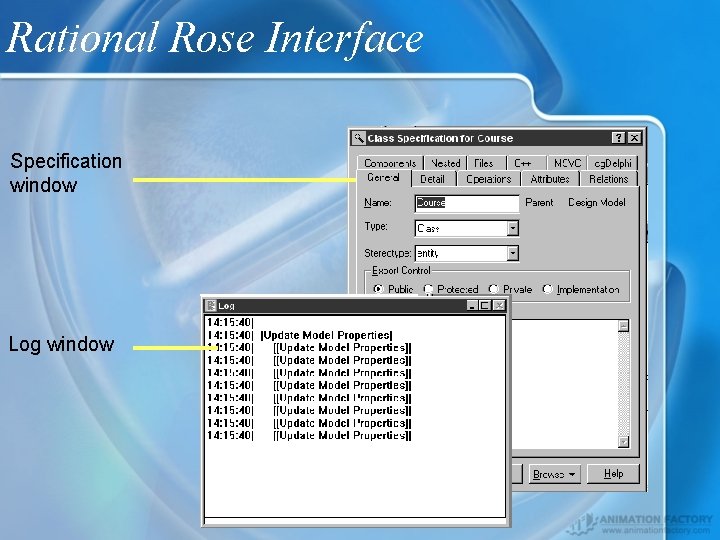The height and width of the screenshot is (540, 720).
Task: Click the first 14:15:40 log timestamp
Action: [230, 322]
